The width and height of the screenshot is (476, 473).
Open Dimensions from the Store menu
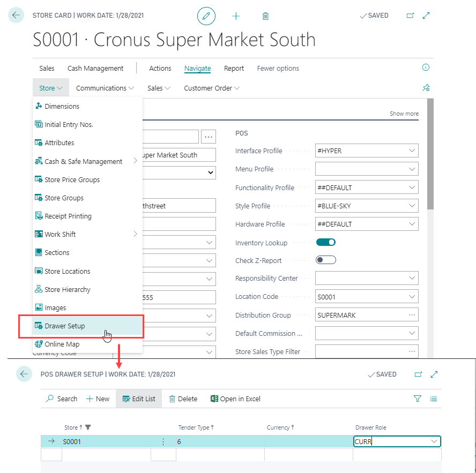tap(87, 106)
